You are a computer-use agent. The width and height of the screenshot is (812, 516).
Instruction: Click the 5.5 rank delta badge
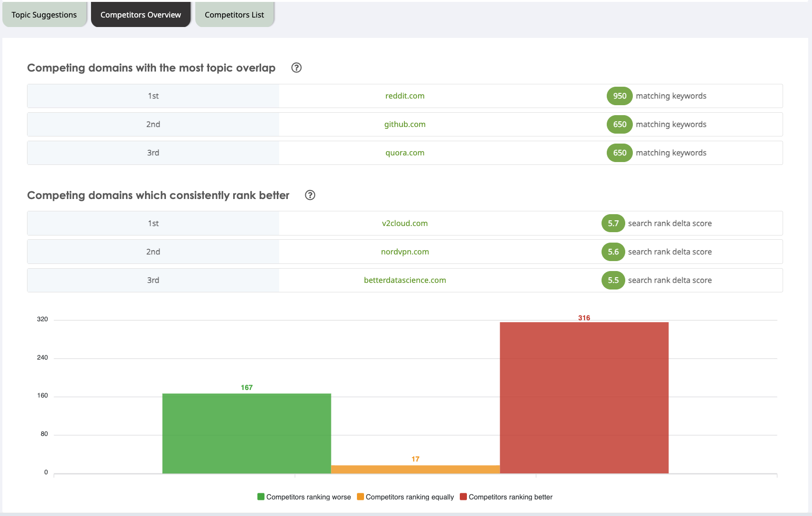click(x=613, y=280)
